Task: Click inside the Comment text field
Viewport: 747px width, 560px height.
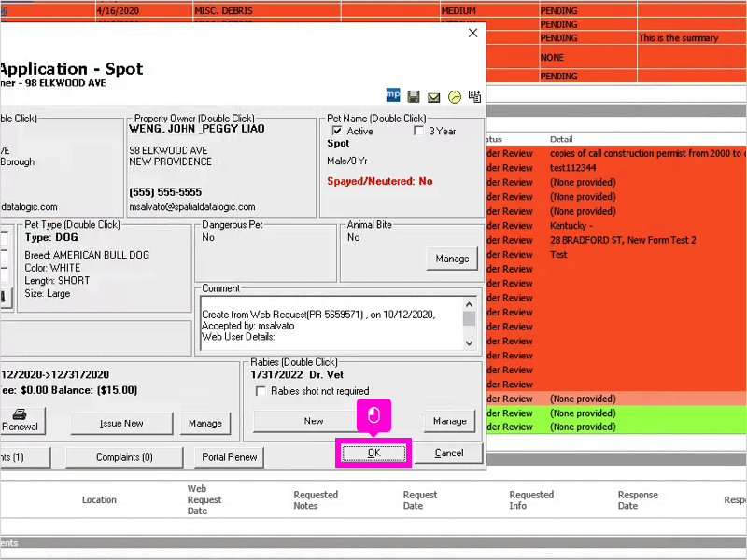Action: (331, 323)
